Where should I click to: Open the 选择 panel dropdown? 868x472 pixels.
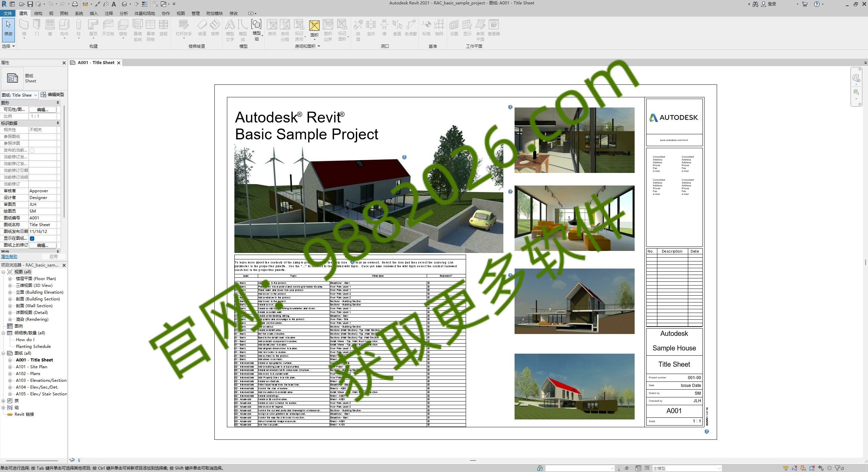(x=8, y=46)
